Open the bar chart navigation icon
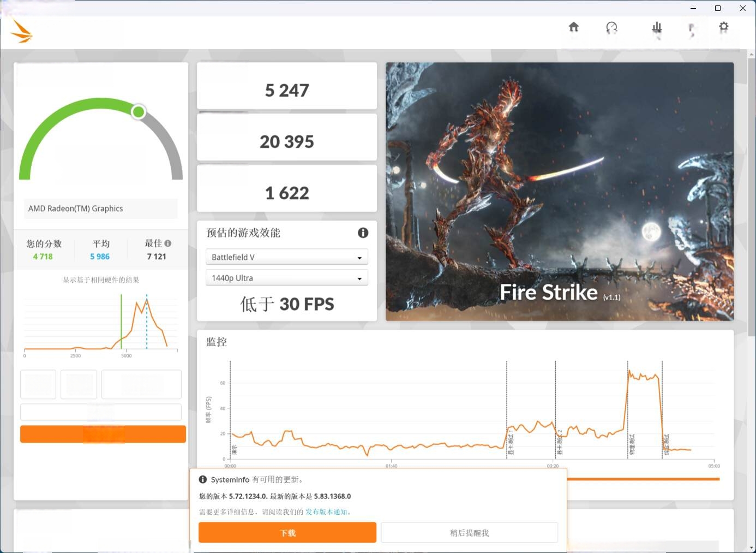The height and width of the screenshot is (553, 756). 657,27
